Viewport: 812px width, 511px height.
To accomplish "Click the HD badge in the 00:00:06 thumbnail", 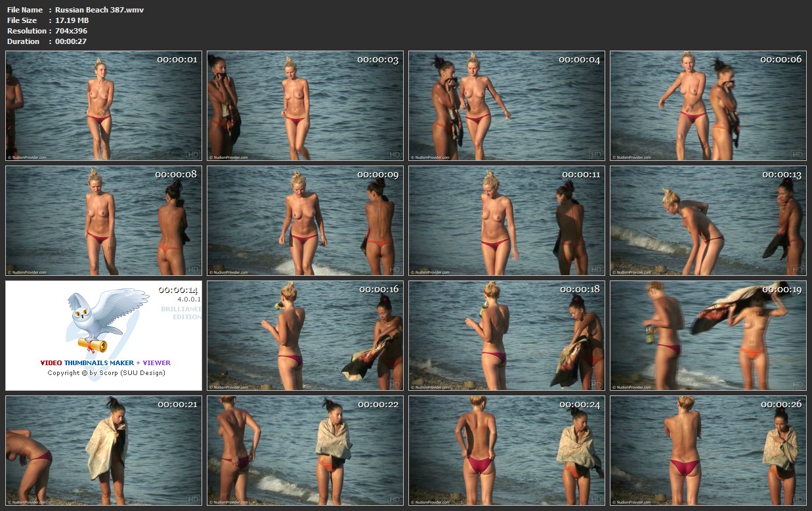I will 798,154.
